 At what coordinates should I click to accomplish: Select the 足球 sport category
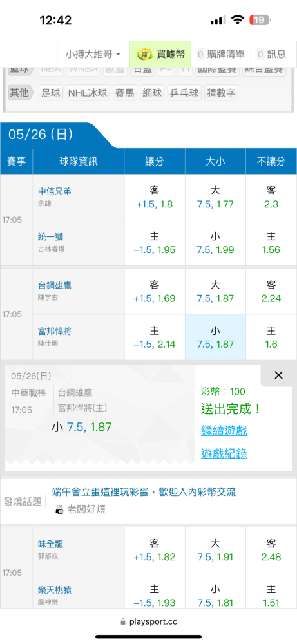(50, 93)
